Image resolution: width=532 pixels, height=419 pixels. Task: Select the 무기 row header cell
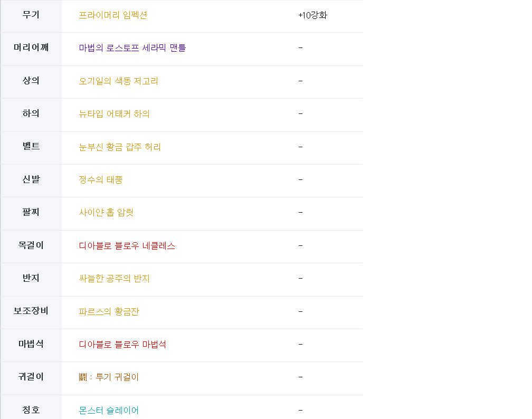(31, 15)
